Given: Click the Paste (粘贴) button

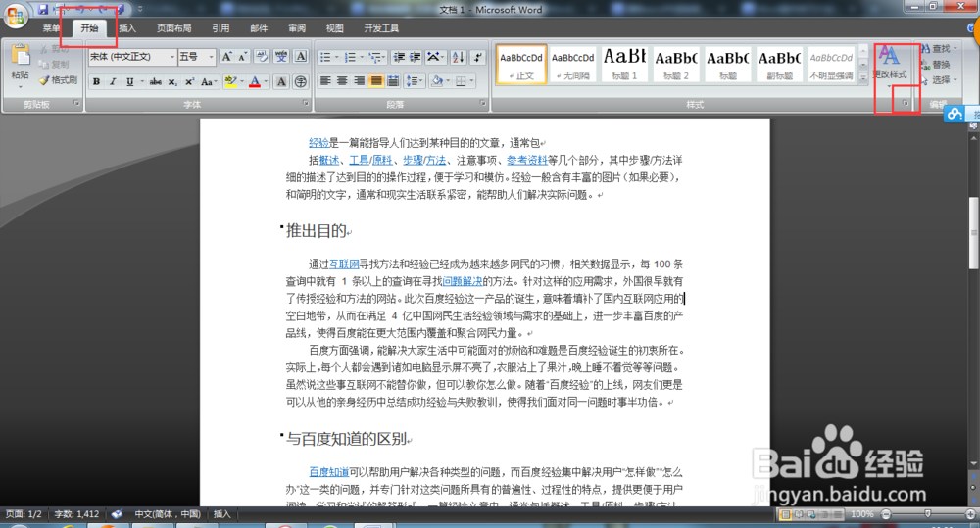Looking at the screenshot, I should click(20, 64).
